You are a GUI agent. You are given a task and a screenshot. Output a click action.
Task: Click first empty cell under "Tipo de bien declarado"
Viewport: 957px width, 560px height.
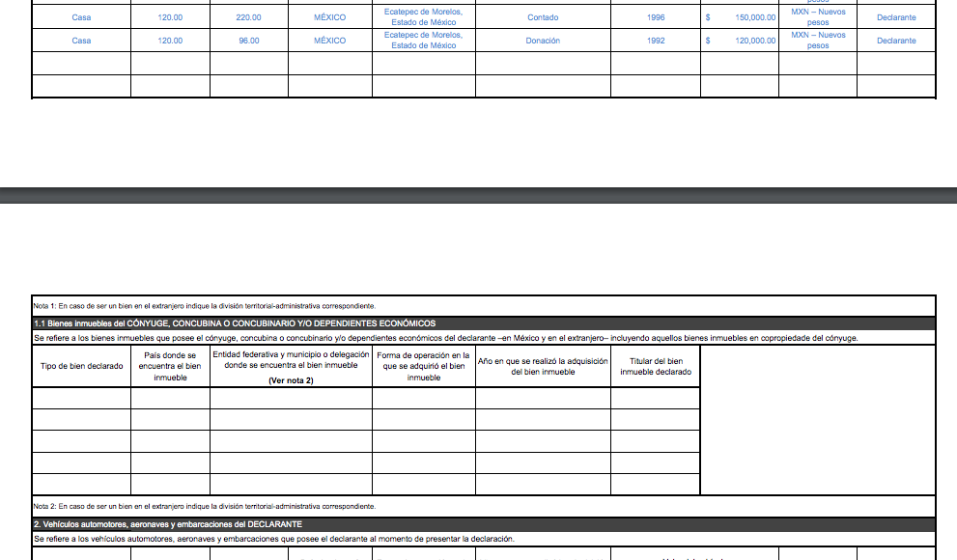[x=81, y=398]
